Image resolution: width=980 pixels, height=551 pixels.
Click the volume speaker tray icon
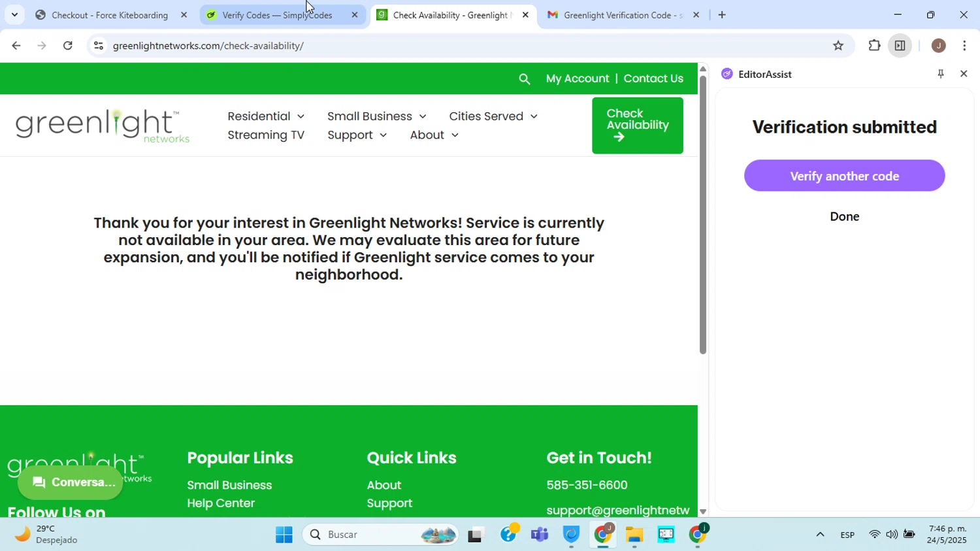coord(892,535)
